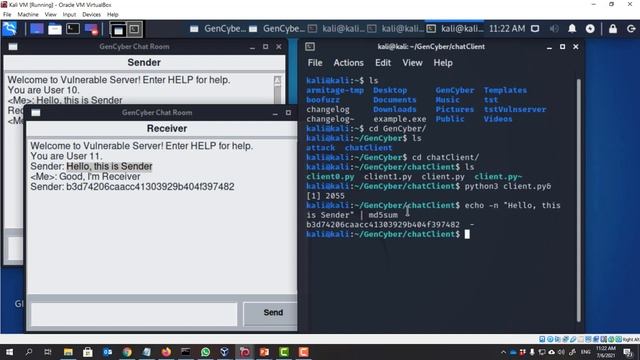The height and width of the screenshot is (360, 640).
Task: Click the Sender window scrollbar up arrow
Action: click(x=278, y=80)
